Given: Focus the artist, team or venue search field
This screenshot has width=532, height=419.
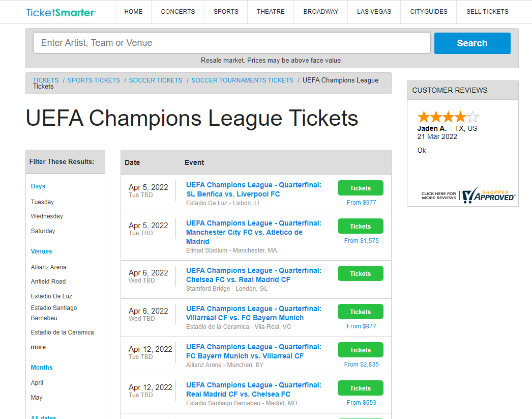Looking at the screenshot, I should pyautogui.click(x=231, y=43).
